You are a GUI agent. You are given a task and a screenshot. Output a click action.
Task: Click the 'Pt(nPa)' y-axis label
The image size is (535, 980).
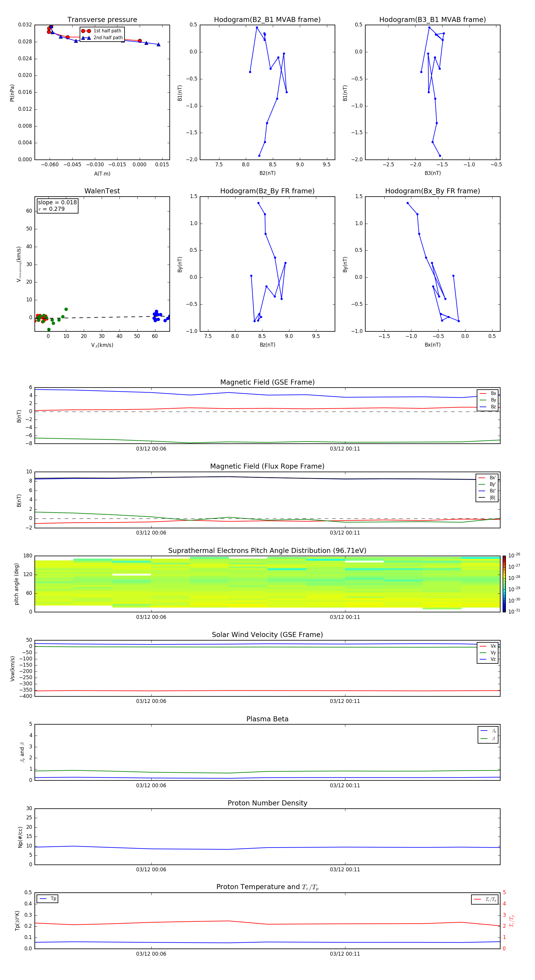tap(12, 92)
